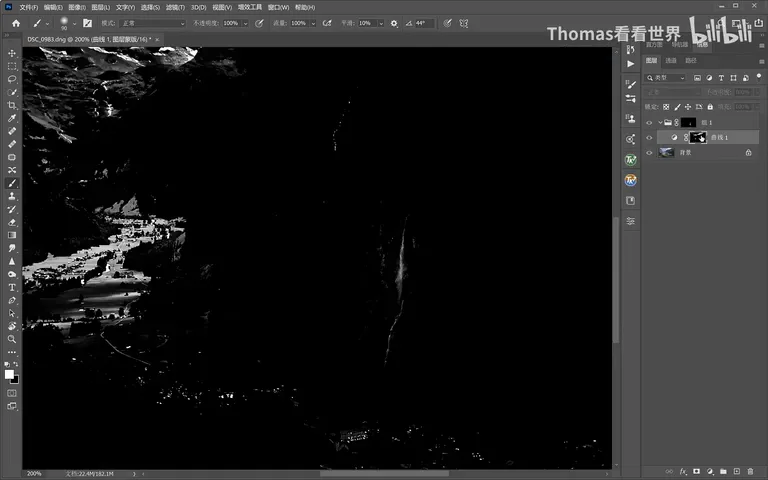This screenshot has width=768, height=480.
Task: Switch to the 通道 channels tab
Action: (x=671, y=61)
